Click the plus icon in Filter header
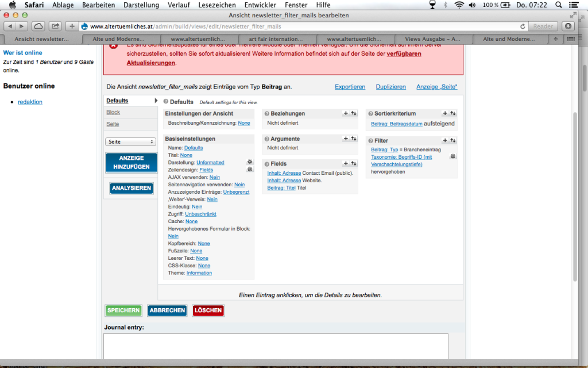Viewport: 588px width, 368px height. coord(445,140)
